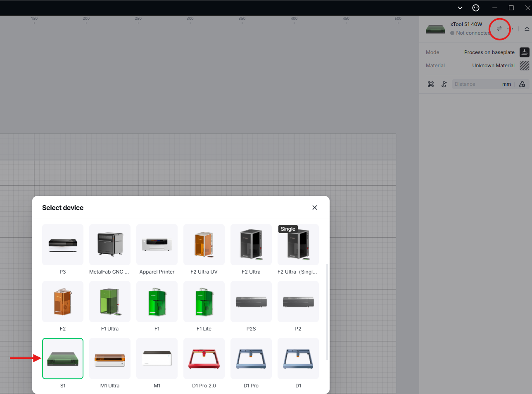Click the auto-measure distance ruler icon
Image resolution: width=532 pixels, height=394 pixels.
coord(522,84)
